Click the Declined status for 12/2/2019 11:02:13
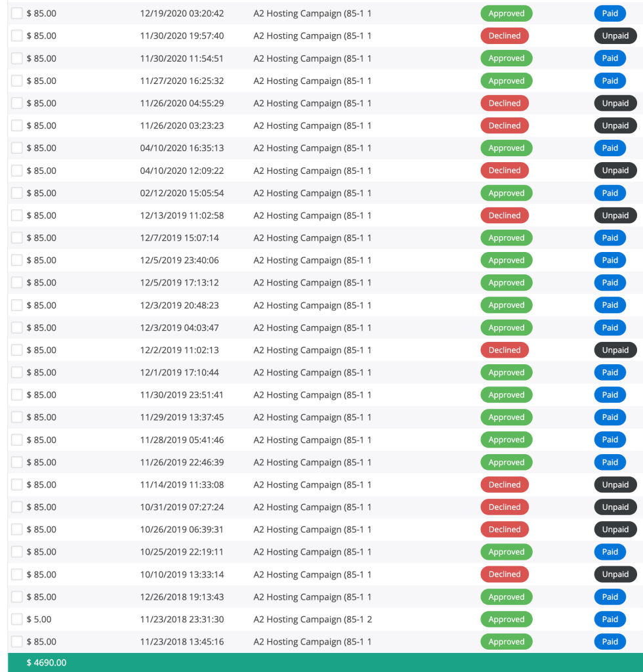 (x=504, y=350)
